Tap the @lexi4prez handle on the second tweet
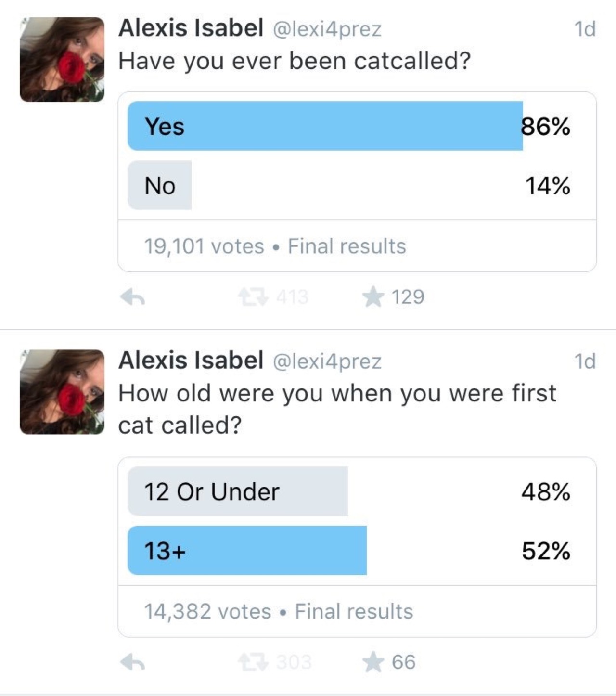 tap(327, 361)
